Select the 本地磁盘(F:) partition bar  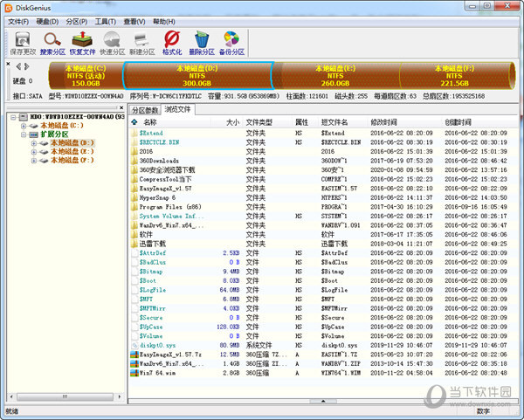454,76
